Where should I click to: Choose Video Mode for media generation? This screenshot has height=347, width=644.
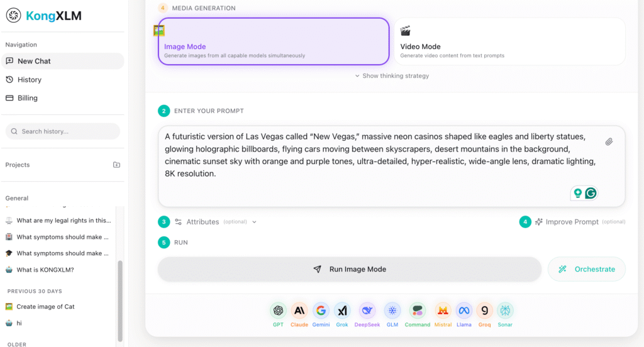[509, 41]
